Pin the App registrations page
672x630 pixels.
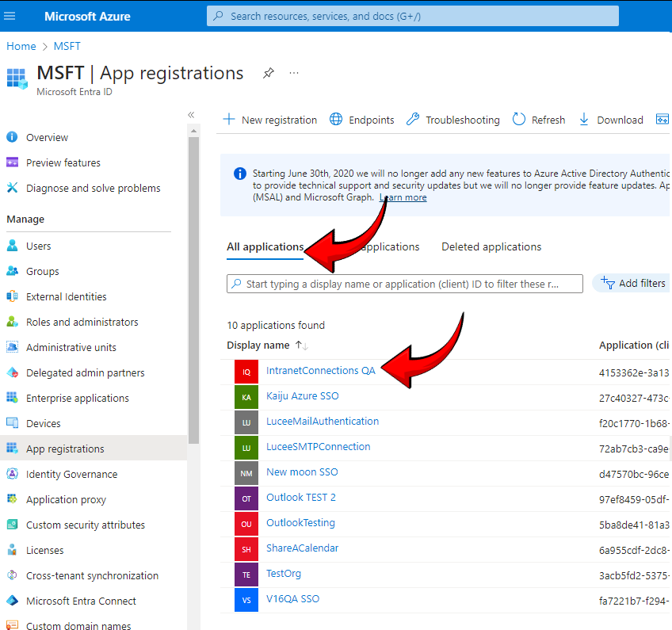pyautogui.click(x=269, y=73)
